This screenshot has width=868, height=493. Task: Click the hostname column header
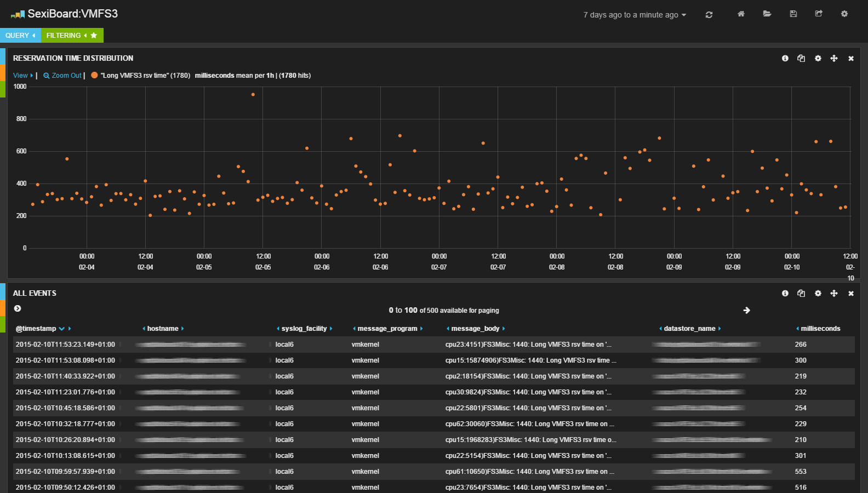point(163,329)
